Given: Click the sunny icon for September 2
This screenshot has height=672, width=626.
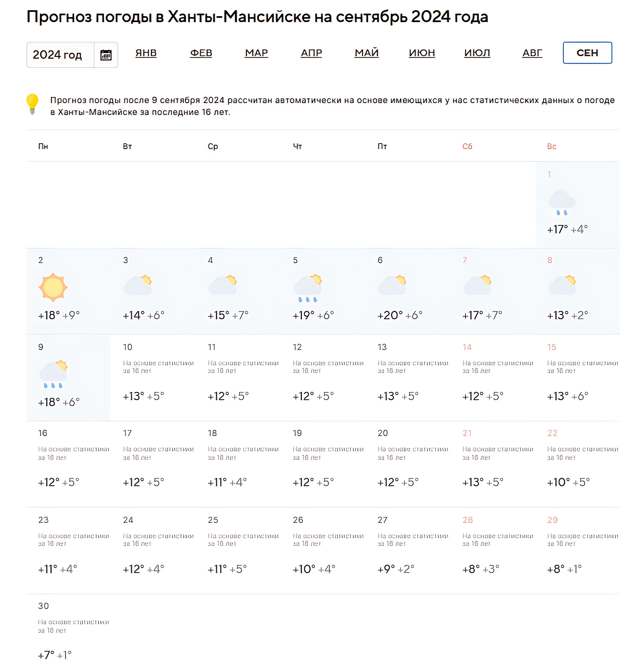Looking at the screenshot, I should 53,287.
